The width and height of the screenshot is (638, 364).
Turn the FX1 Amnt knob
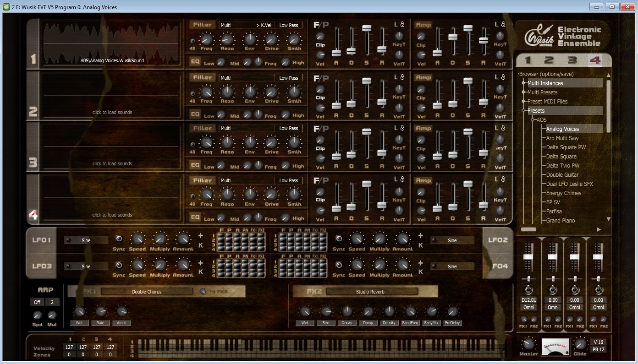(x=121, y=312)
